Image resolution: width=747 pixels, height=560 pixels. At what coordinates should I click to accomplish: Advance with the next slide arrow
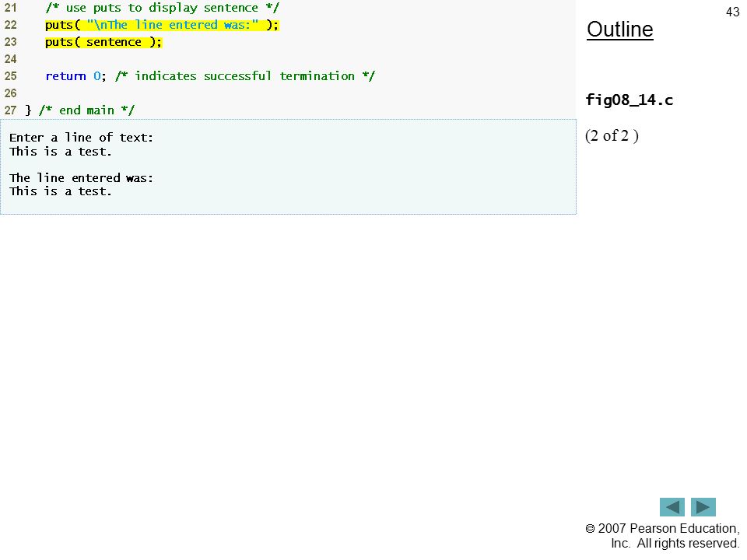(x=703, y=507)
